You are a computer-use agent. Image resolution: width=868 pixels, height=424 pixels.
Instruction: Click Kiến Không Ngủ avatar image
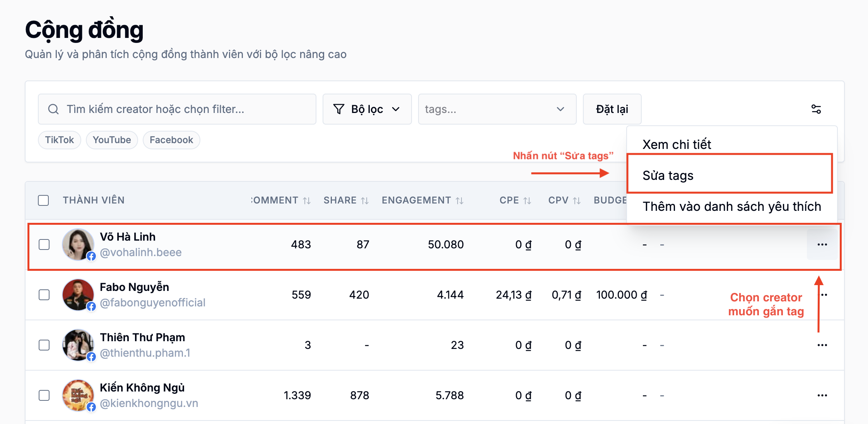coord(78,395)
